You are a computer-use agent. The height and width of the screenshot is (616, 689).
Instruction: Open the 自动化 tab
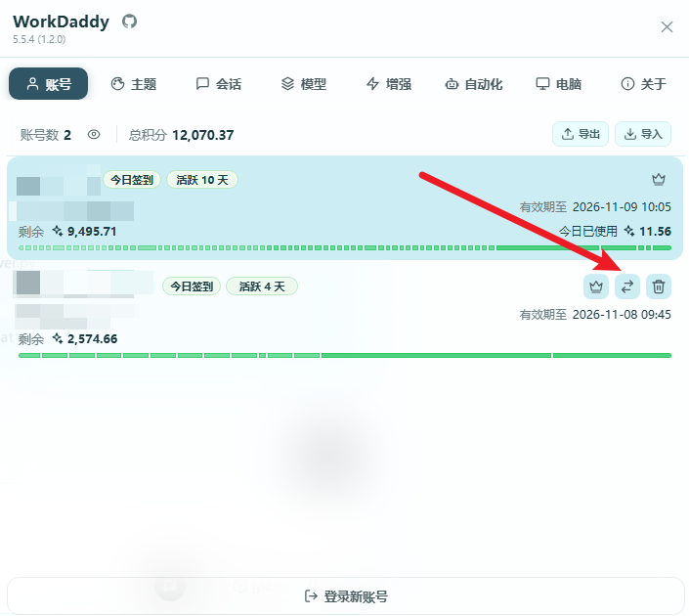(x=474, y=83)
